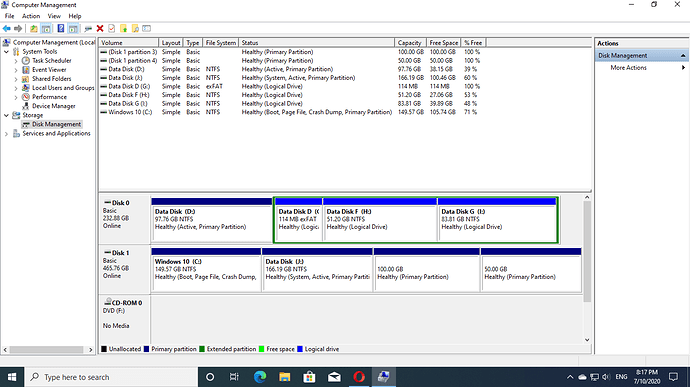Click the blue Back arrow in toolbar
690x387 pixels.
[x=7, y=29]
